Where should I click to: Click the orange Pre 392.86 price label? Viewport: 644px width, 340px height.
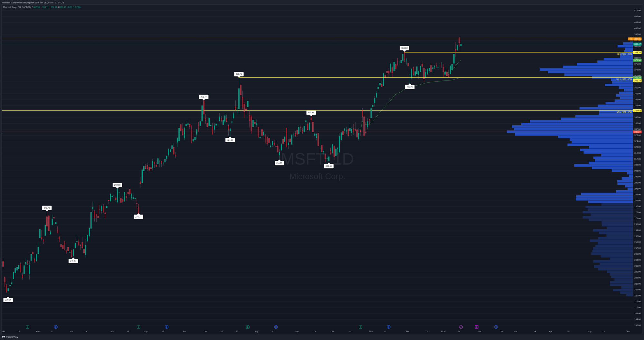[635, 39]
